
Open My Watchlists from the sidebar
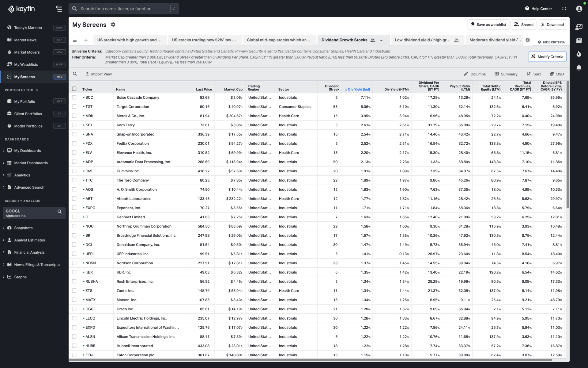click(x=26, y=64)
